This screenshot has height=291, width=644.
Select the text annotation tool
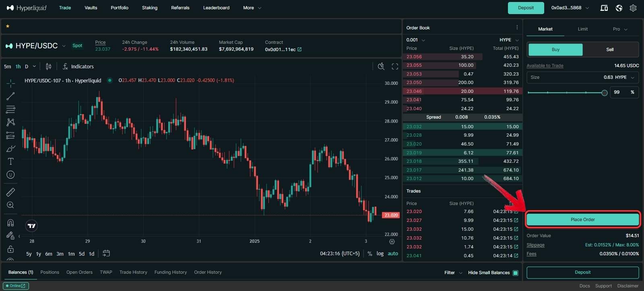pos(11,162)
